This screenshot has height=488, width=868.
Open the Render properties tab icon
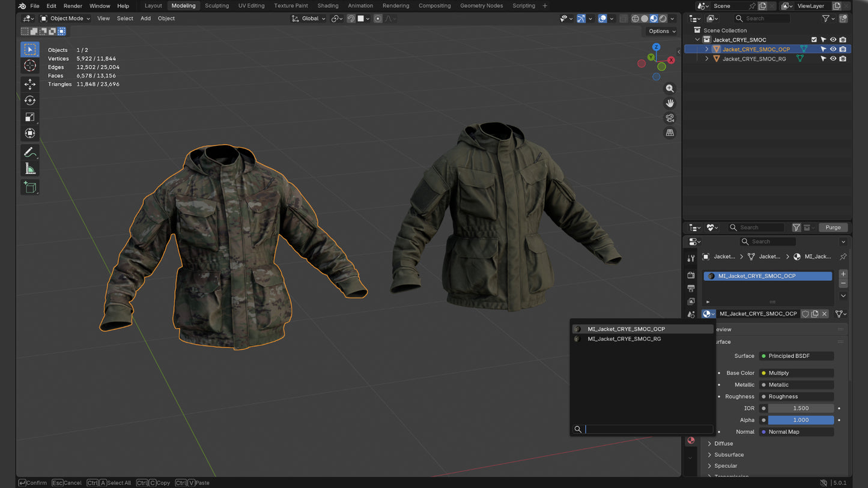[x=691, y=275]
